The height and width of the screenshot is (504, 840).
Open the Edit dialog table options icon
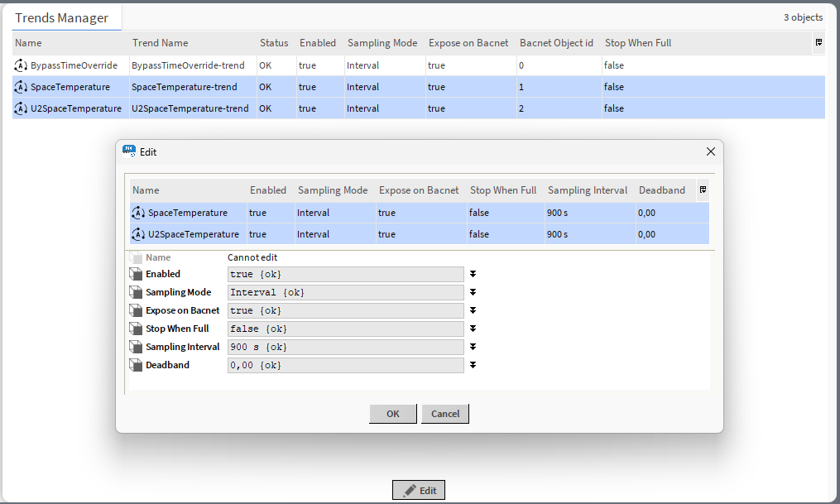pyautogui.click(x=703, y=190)
